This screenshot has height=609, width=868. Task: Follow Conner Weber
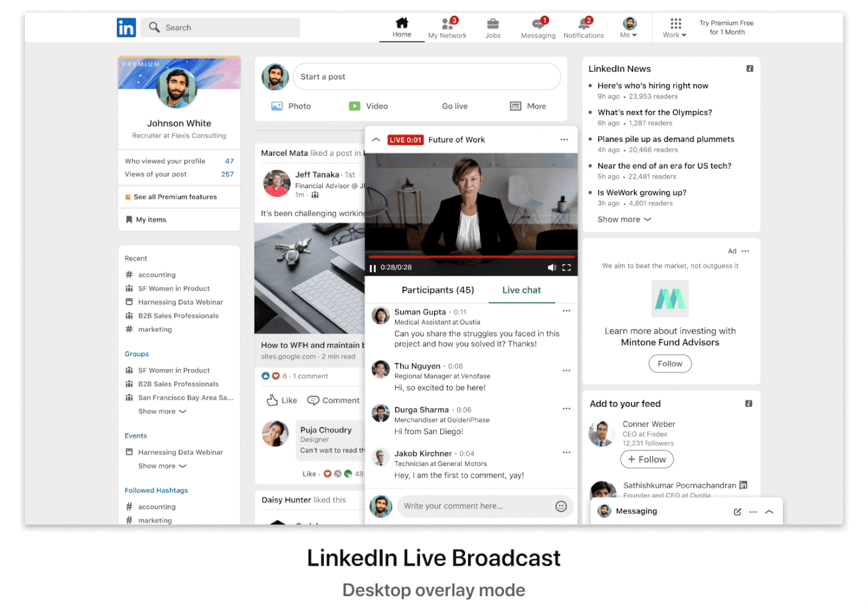click(646, 459)
